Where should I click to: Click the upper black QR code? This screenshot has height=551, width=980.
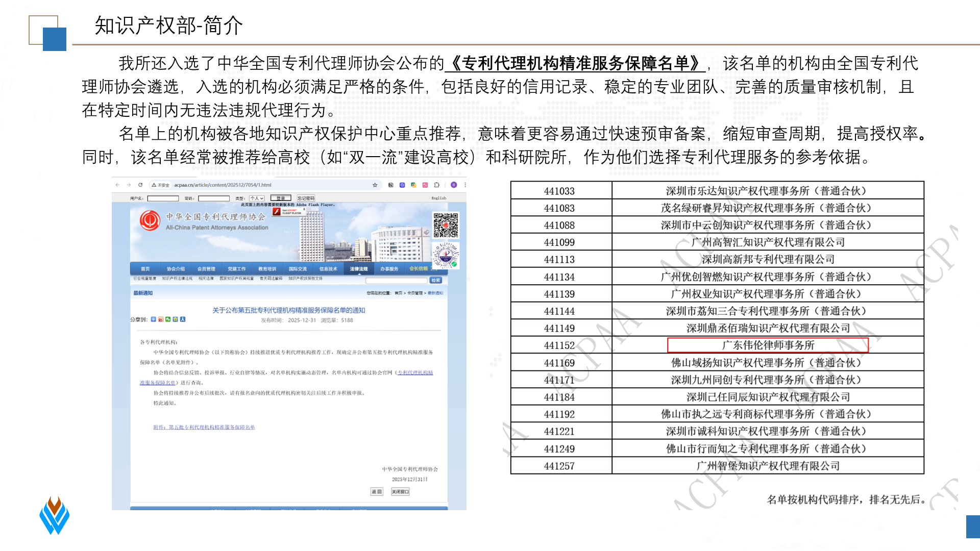[x=446, y=225]
